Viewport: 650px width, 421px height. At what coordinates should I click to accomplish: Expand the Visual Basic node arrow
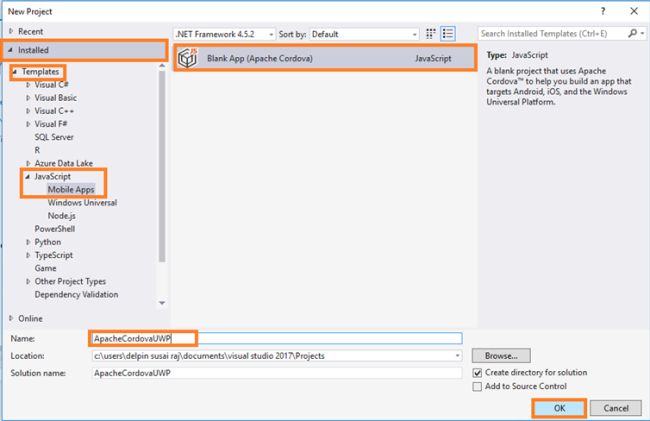tap(28, 98)
